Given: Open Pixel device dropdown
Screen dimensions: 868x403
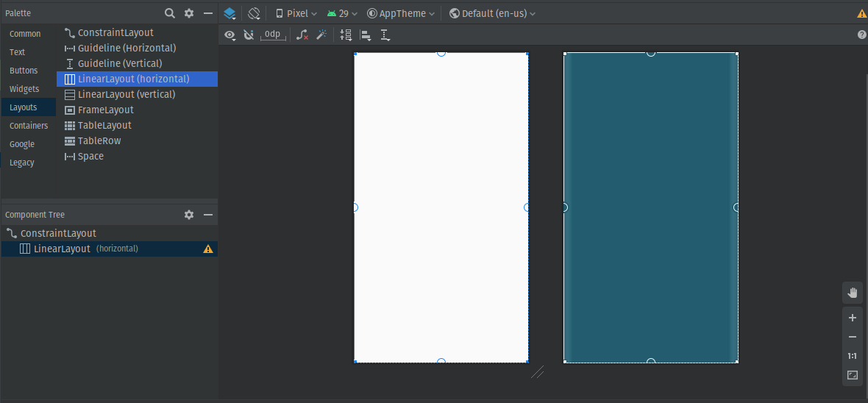Looking at the screenshot, I should [296, 13].
